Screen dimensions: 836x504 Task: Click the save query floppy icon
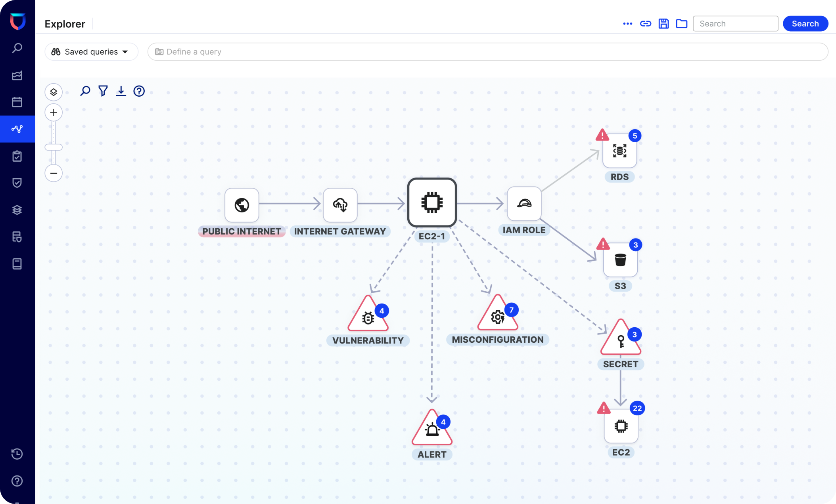[663, 24]
